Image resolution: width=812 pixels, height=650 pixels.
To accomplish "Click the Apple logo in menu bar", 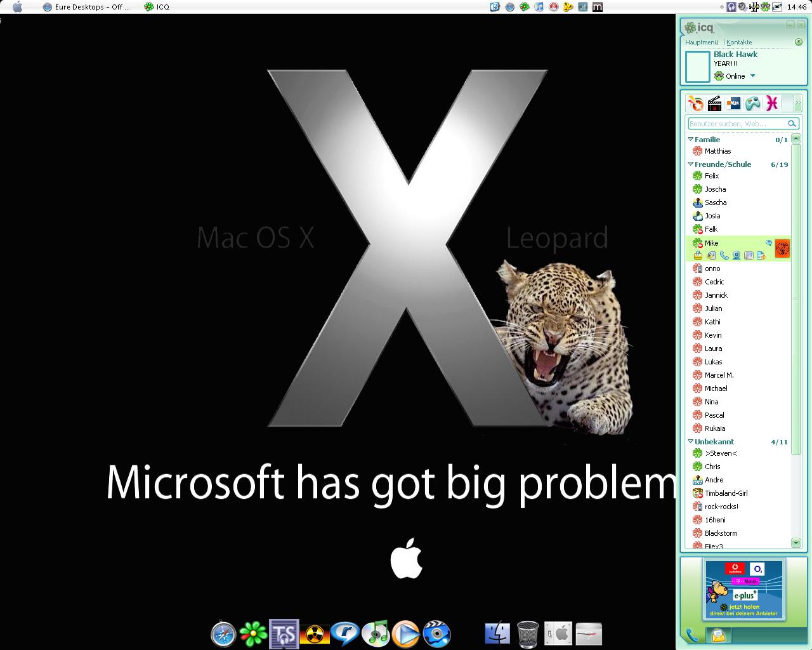I will [x=17, y=7].
